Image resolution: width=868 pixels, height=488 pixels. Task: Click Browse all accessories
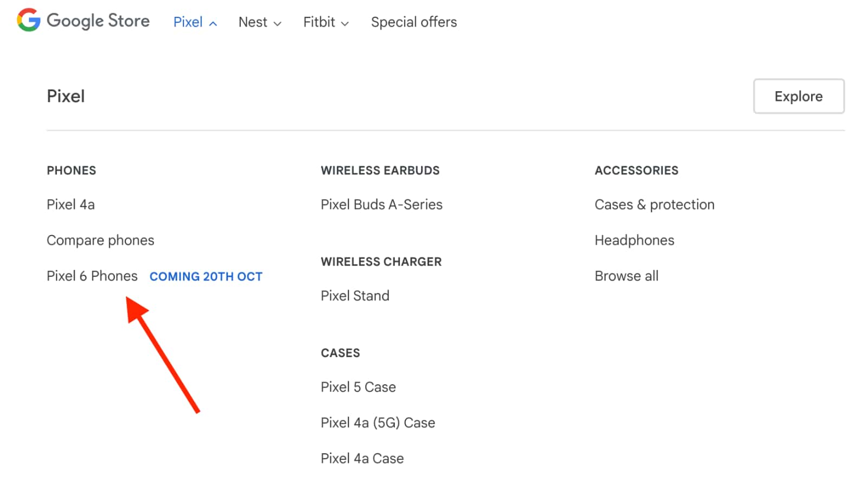626,276
